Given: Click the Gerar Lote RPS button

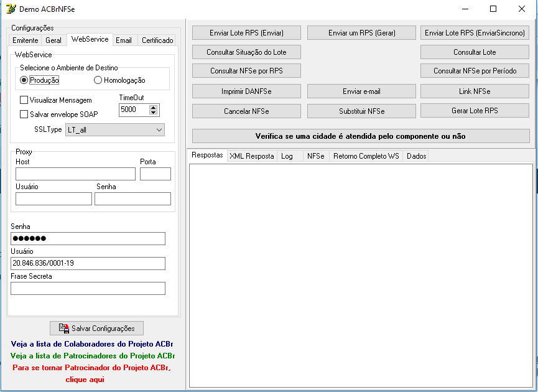Looking at the screenshot, I should coord(475,111).
